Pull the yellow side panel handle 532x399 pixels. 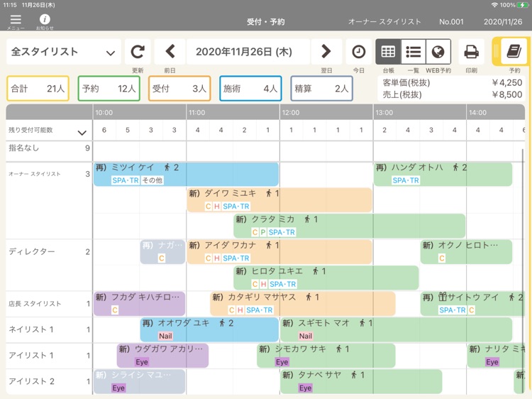point(496,51)
